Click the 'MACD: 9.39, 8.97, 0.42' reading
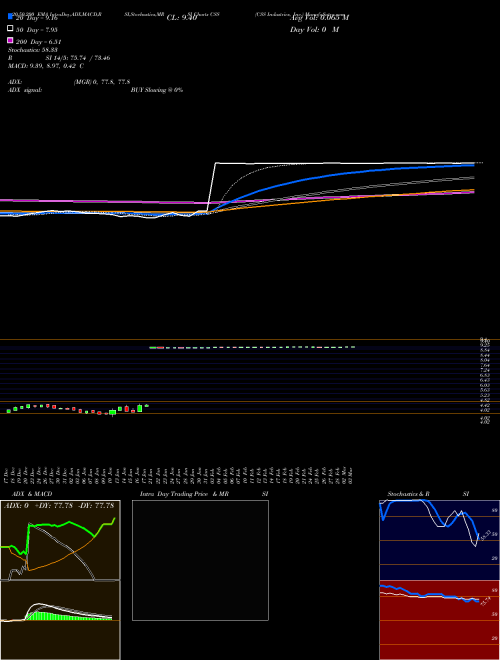Screen dimensions: 500x660 click(x=46, y=66)
